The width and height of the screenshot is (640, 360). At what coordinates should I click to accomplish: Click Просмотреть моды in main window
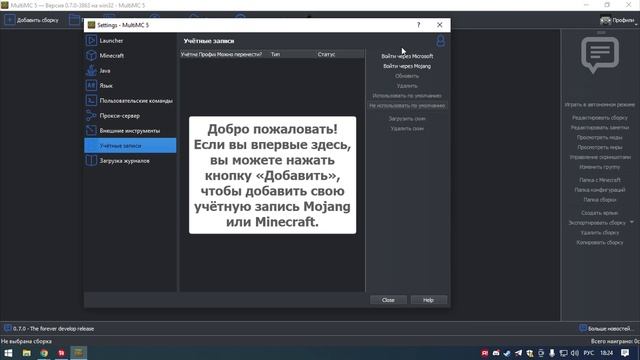(x=600, y=138)
